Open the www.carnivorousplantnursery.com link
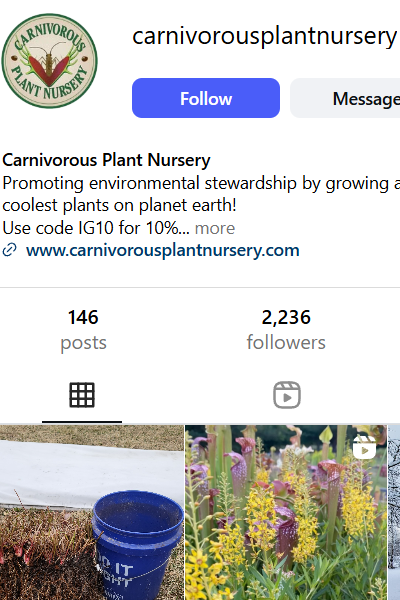This screenshot has width=400, height=600. [x=162, y=250]
